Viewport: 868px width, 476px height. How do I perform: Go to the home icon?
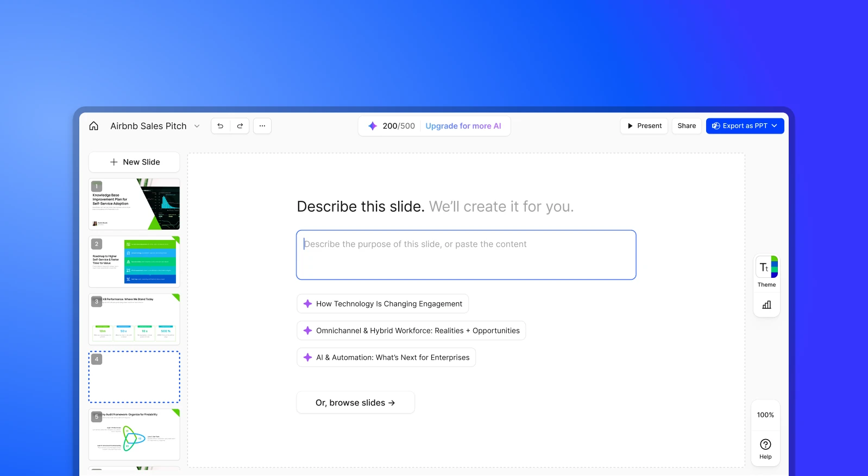[94, 126]
